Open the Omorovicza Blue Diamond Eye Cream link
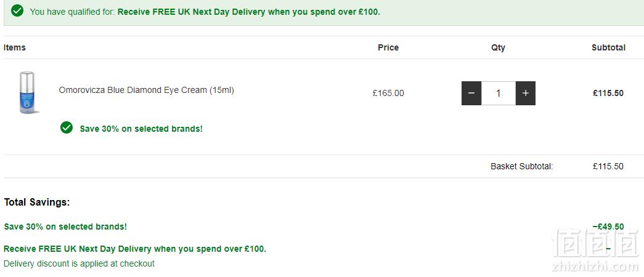644x277 pixels. (146, 90)
